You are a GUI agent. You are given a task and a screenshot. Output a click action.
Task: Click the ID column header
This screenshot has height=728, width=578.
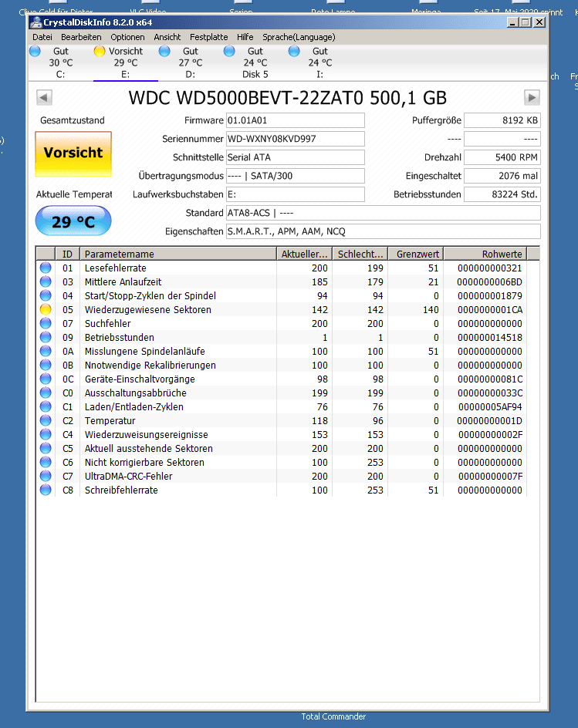(67, 254)
